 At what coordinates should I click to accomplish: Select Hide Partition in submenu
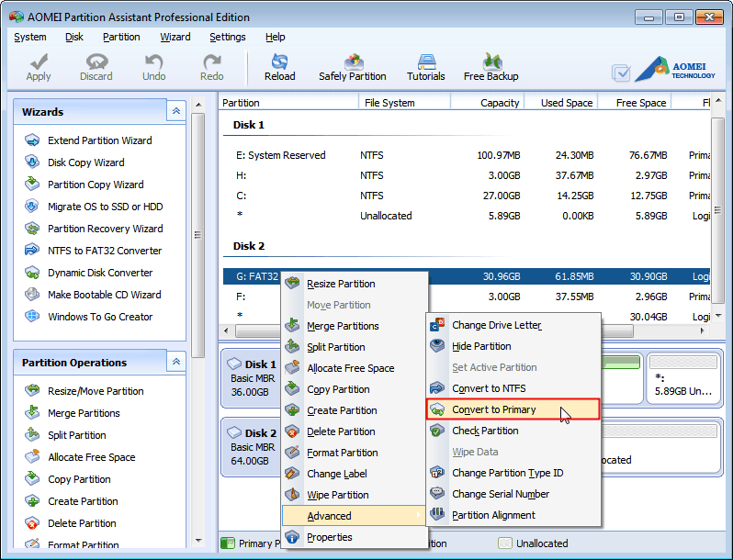(x=513, y=346)
